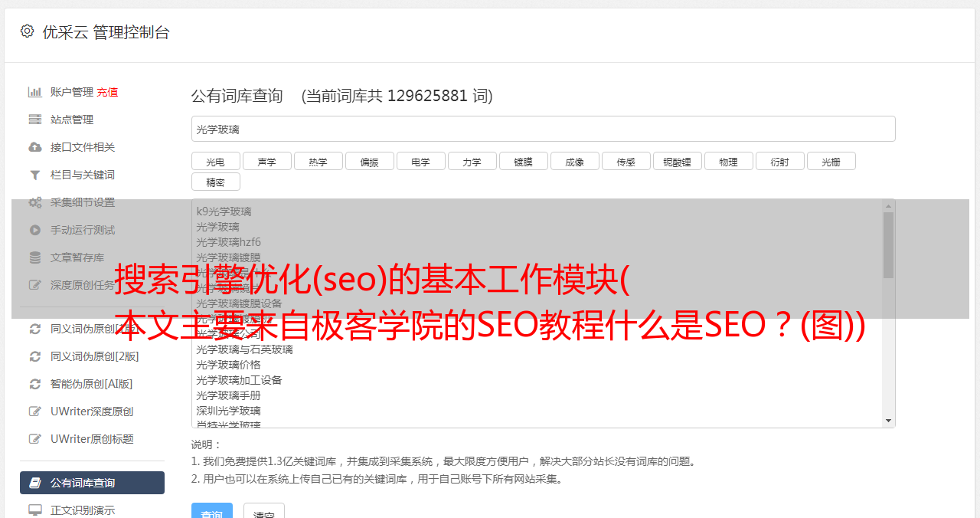Screen dimensions: 980x518
Task: Click the bar chart icon for 账户管理
Action: pos(34,92)
